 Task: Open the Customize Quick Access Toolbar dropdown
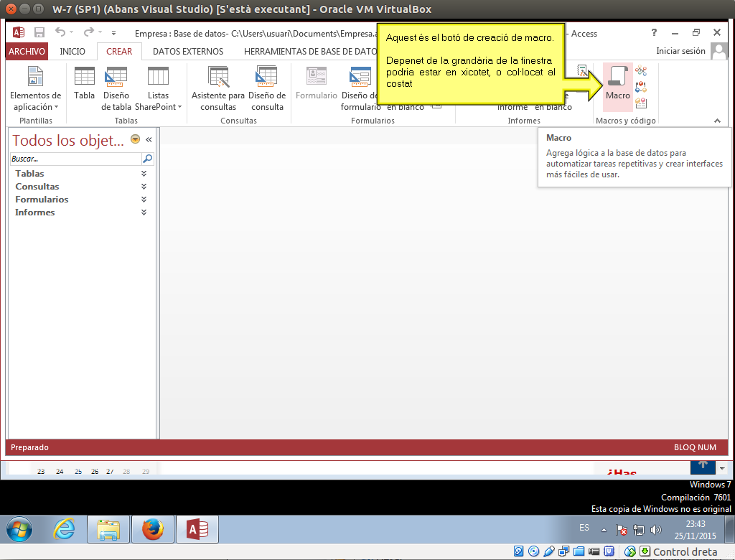113,33
